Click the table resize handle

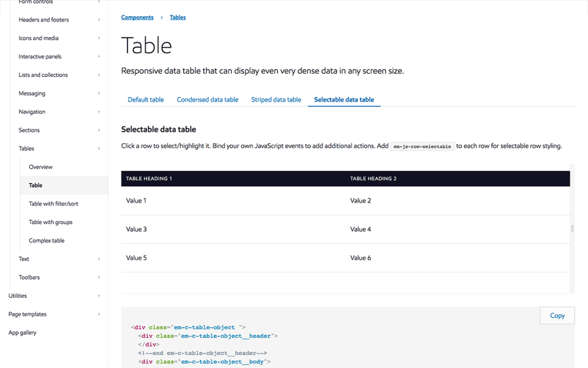point(572,229)
